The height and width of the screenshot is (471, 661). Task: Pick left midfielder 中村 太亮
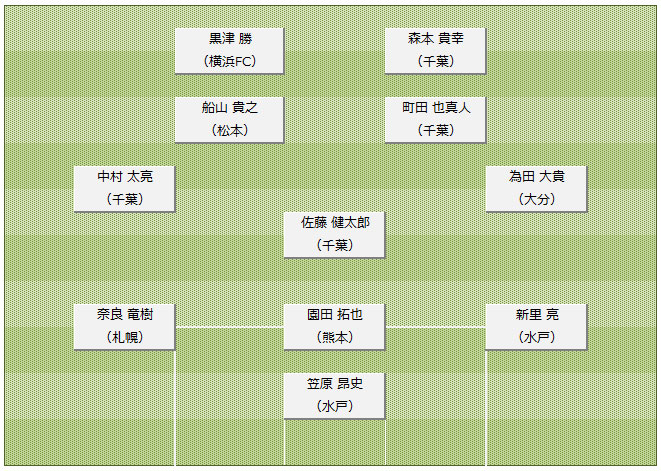tap(125, 187)
